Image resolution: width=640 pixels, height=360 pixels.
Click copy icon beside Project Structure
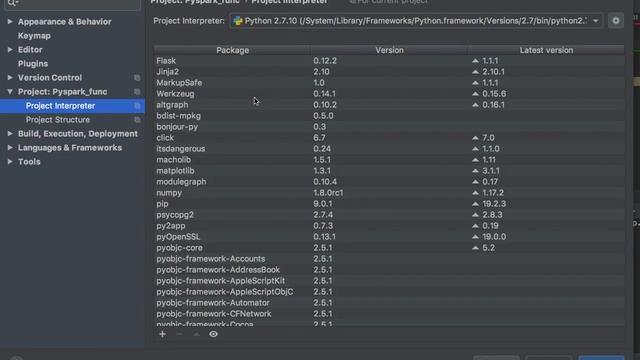[137, 120]
